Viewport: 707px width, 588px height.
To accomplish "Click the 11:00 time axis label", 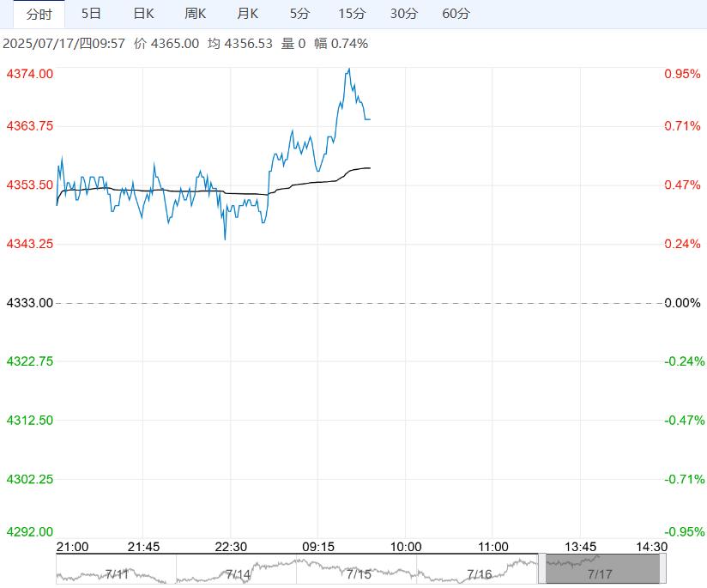I will click(x=493, y=547).
